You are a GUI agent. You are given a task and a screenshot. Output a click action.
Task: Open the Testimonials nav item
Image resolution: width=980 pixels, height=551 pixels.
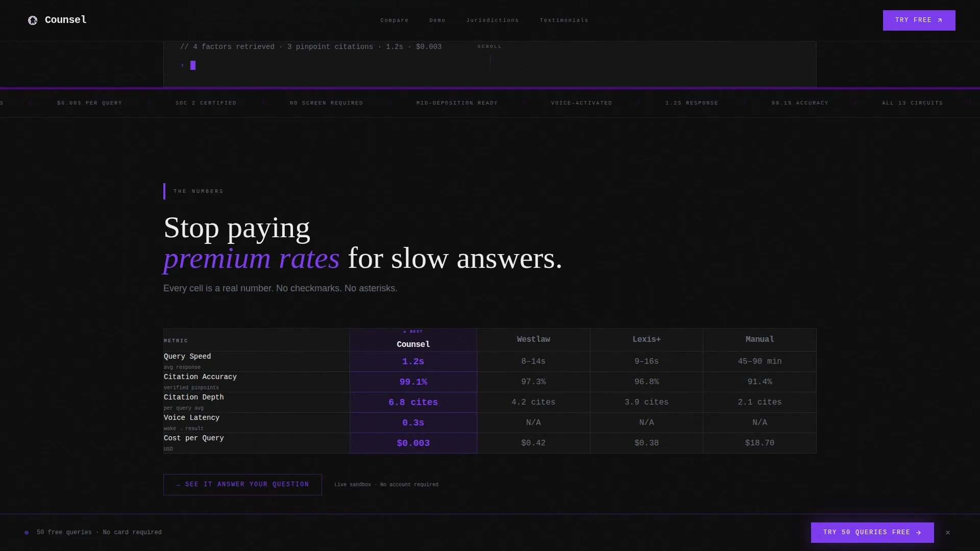click(564, 20)
